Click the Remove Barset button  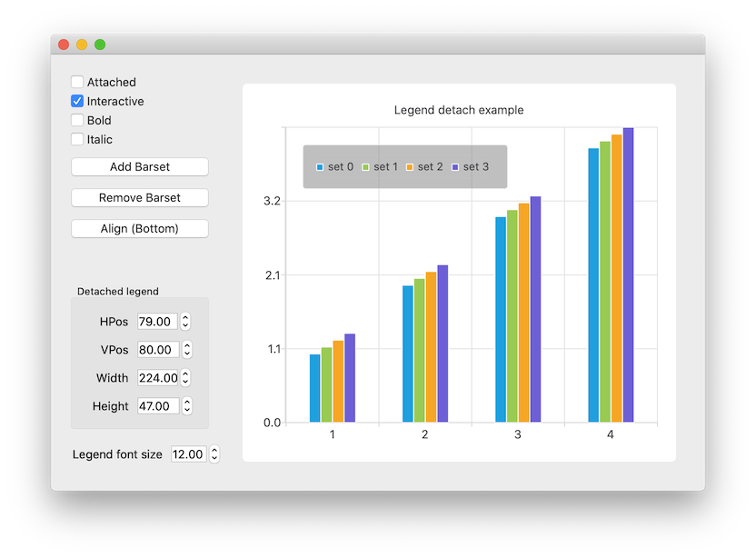[x=139, y=197]
